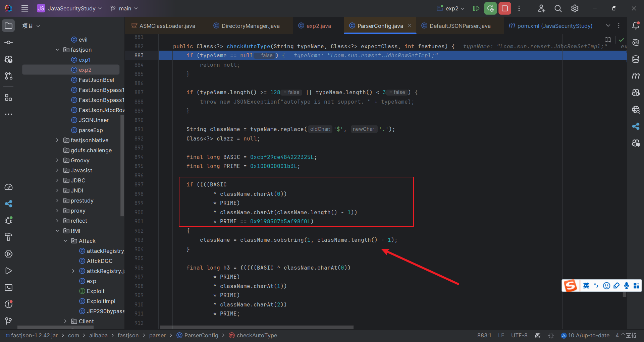Open the Notifications bell
This screenshot has width=644, height=342.
pos(636,25)
